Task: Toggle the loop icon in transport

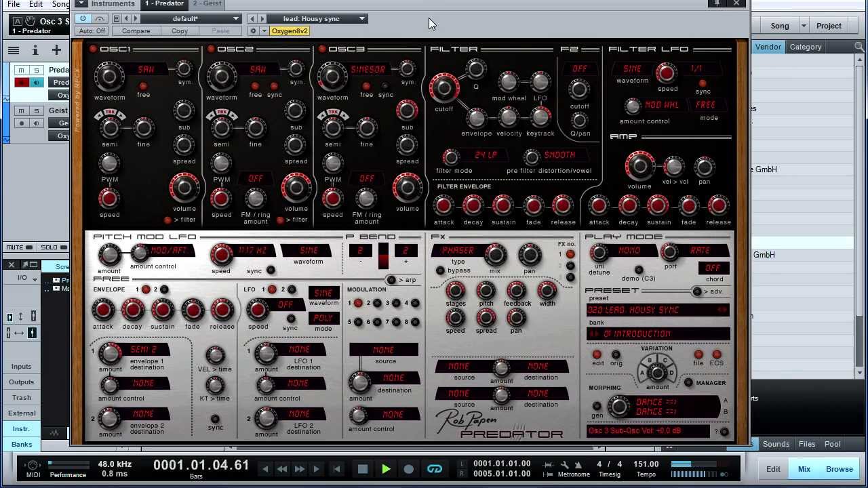Action: point(434,469)
